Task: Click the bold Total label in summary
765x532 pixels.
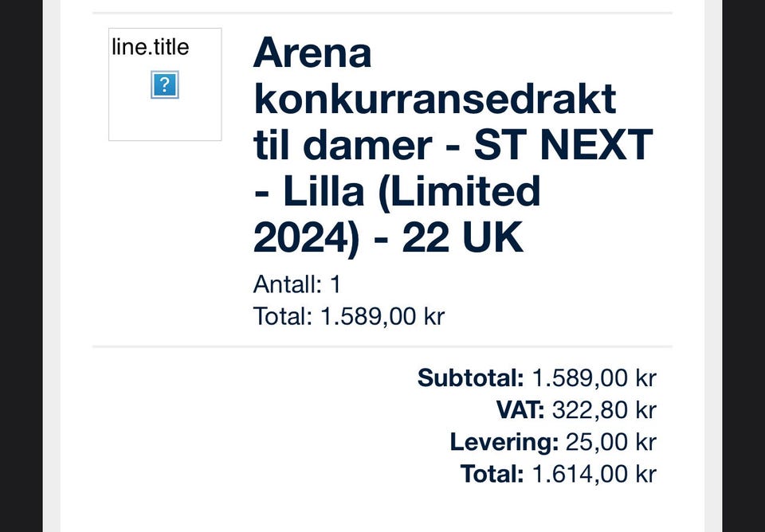Action: 492,474
